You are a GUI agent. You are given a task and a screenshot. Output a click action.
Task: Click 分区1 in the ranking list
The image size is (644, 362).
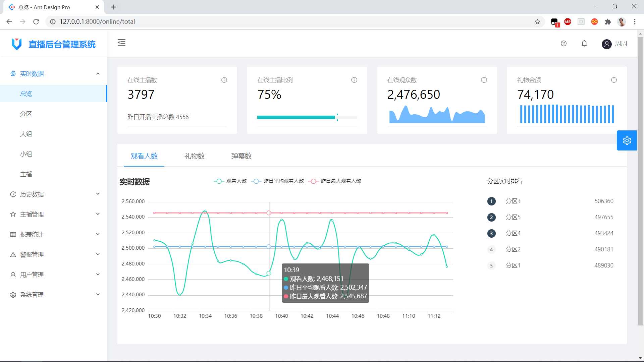(513, 265)
